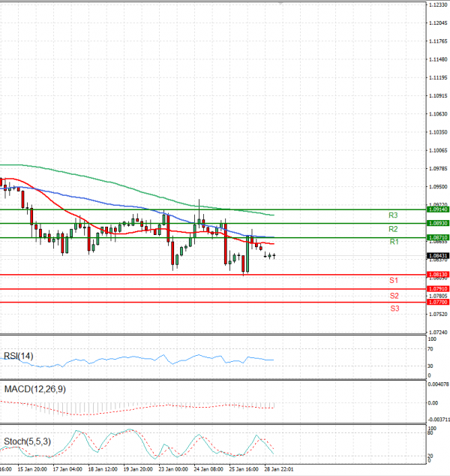Click the MACD -0.003711 scale value
This screenshot has width=450, height=476.
point(439,420)
